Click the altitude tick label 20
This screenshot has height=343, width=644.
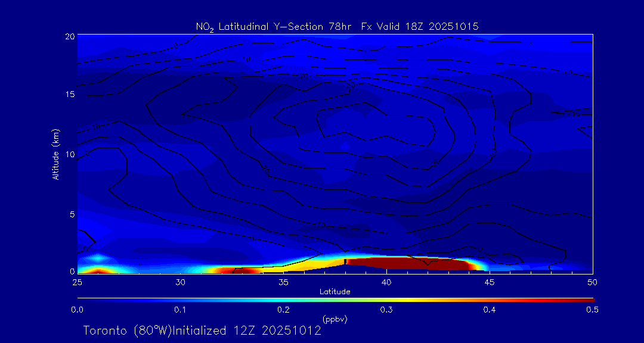click(69, 35)
